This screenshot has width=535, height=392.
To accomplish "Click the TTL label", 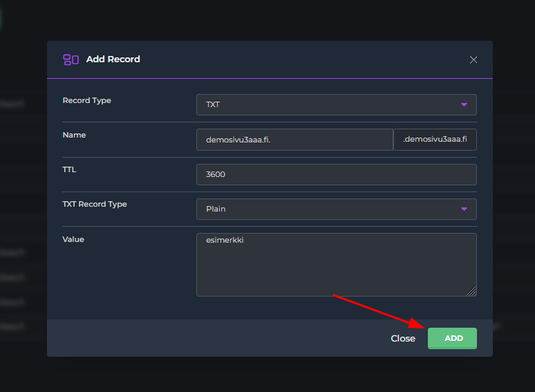I will (70, 170).
